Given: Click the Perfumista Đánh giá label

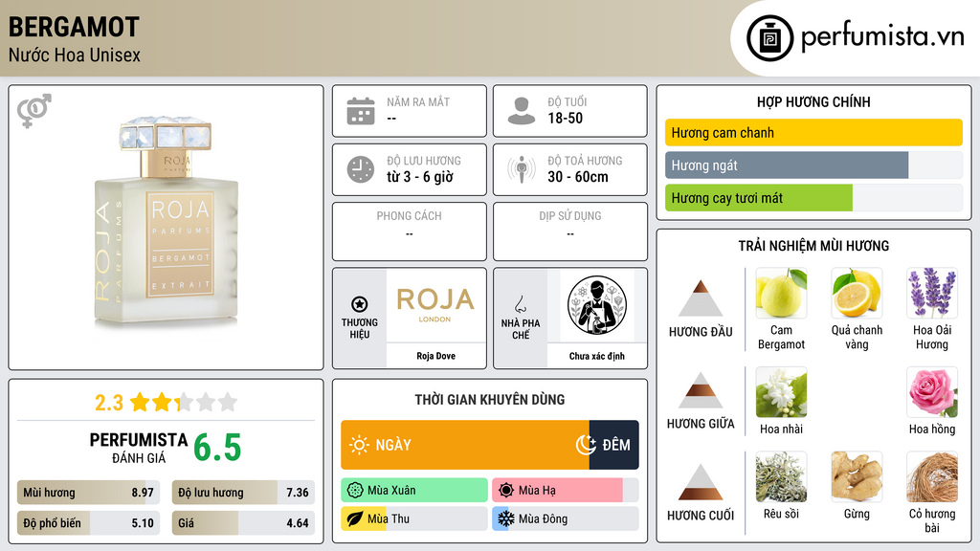Looking at the screenshot, I should point(139,448).
